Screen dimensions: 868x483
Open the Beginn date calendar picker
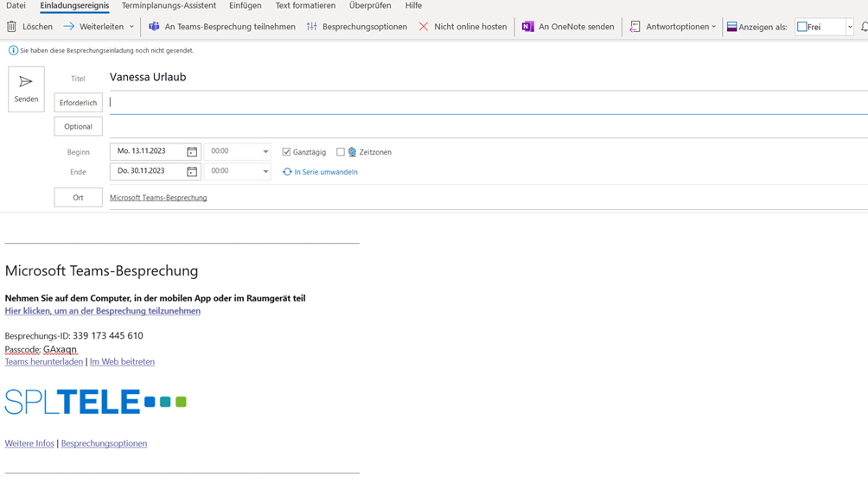(x=192, y=151)
